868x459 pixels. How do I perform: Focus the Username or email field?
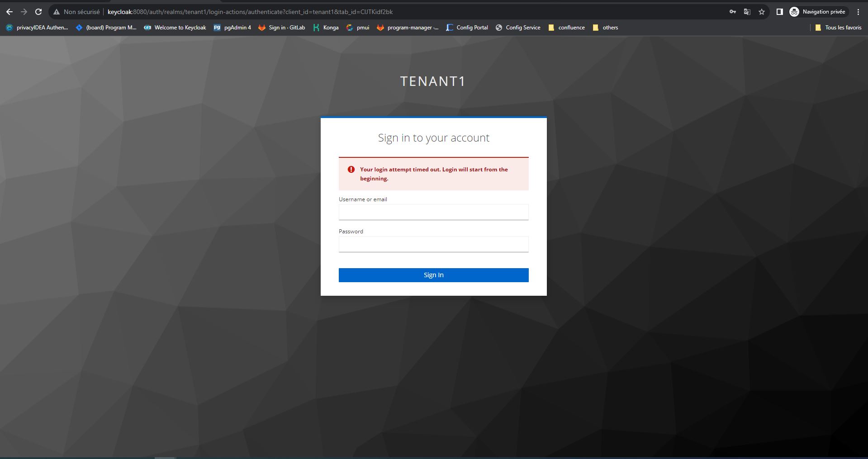(433, 212)
